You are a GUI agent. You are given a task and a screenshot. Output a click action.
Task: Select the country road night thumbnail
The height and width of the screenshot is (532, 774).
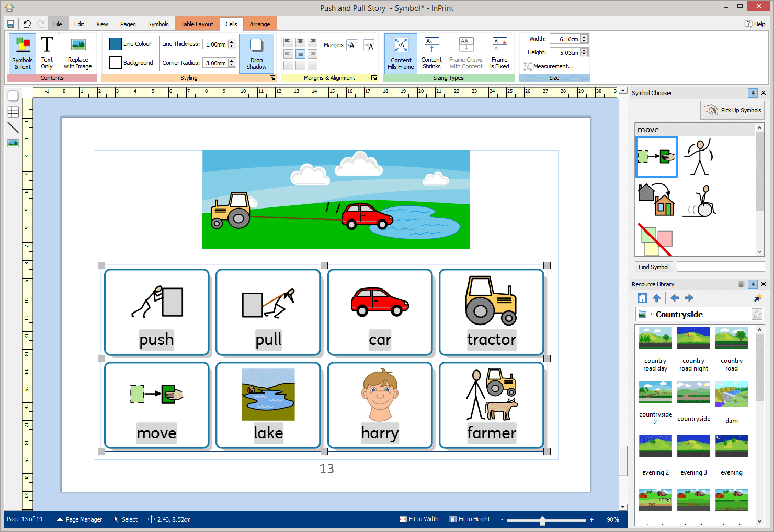(693, 339)
